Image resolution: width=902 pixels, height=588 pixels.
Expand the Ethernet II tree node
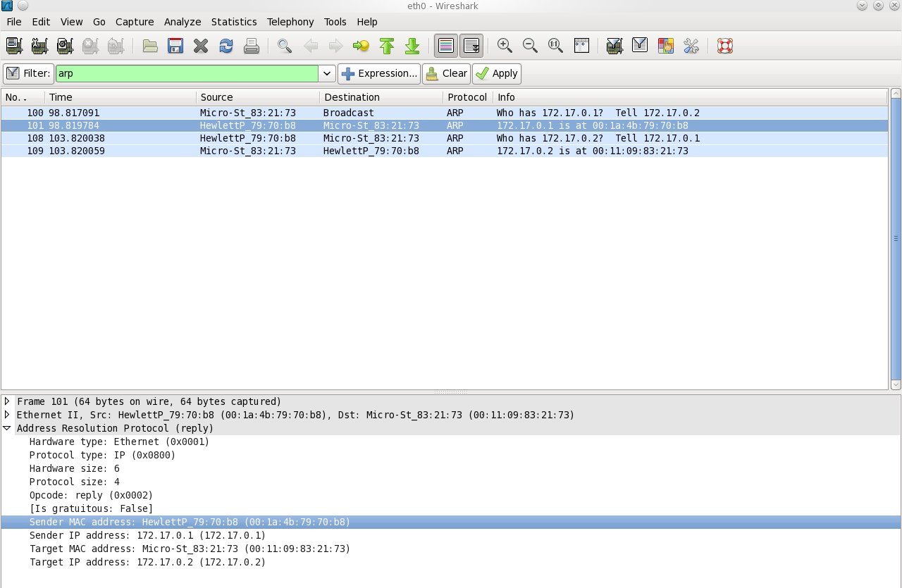point(7,415)
